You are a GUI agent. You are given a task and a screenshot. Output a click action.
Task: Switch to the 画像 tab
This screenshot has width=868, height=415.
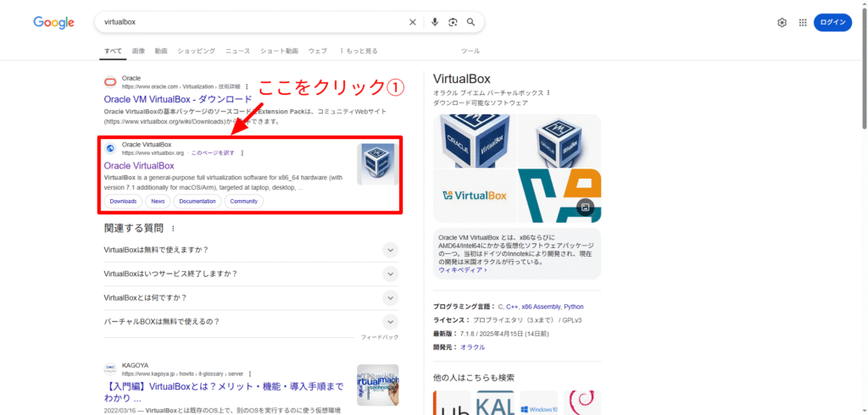(138, 51)
